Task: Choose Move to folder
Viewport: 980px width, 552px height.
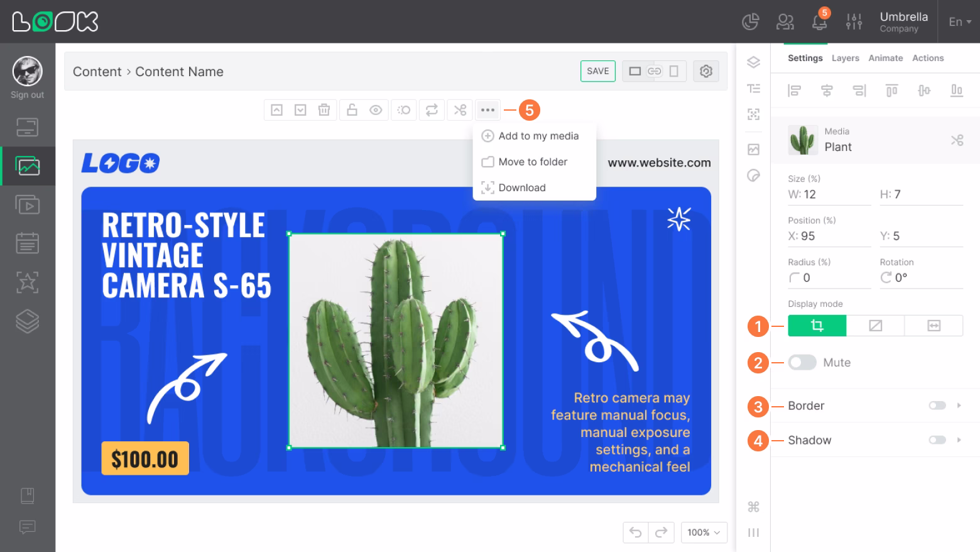Action: pos(534,162)
